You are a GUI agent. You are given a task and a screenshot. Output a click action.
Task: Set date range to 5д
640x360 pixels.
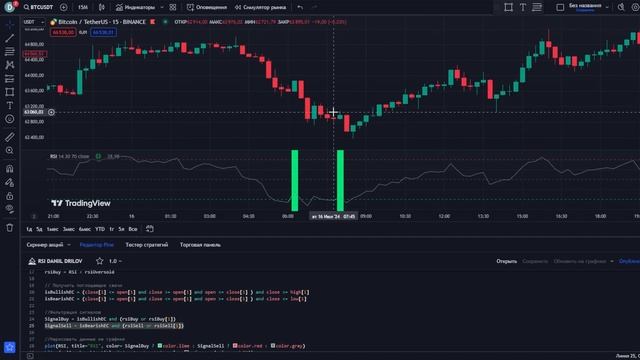click(39, 229)
